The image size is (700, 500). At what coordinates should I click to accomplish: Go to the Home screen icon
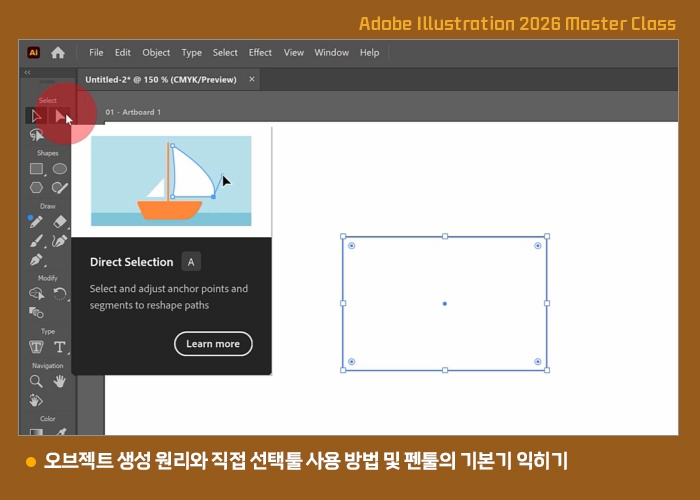(x=58, y=53)
